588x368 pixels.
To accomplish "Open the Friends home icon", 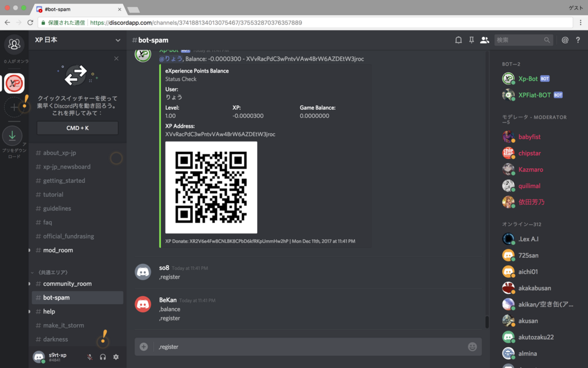I will 14,44.
